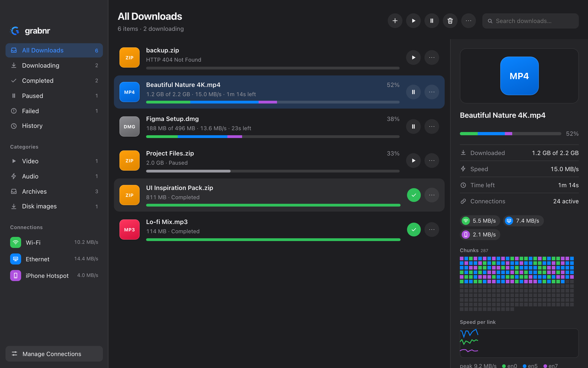Click the trash delete icon in toolbar
Viewport: 588px width, 368px height.
coord(450,21)
